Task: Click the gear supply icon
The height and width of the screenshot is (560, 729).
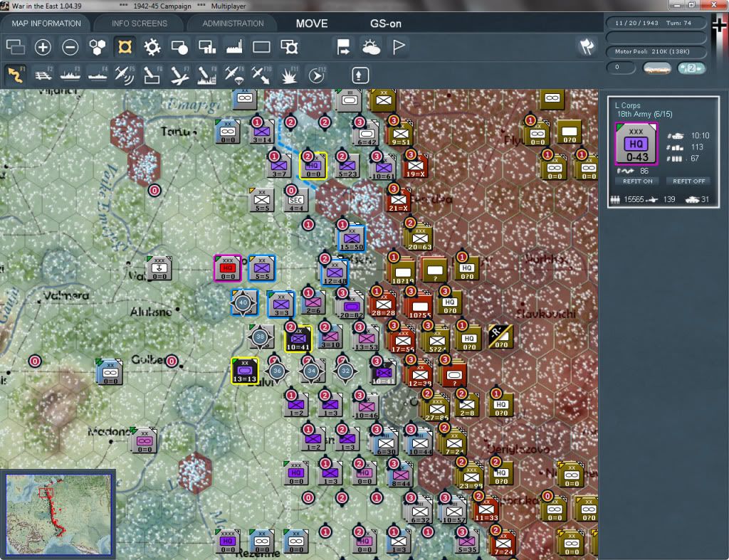Action: pyautogui.click(x=152, y=47)
